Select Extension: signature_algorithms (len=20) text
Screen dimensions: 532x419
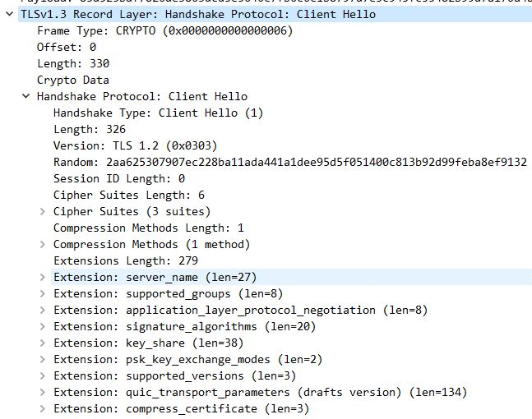(184, 326)
